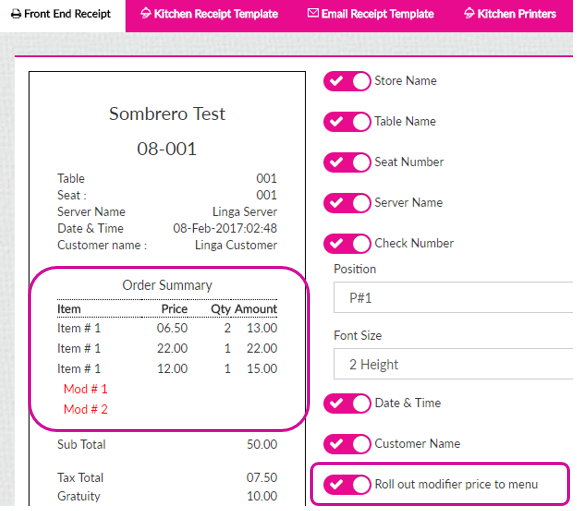
Task: Toggle the Store Name switch
Action: pyautogui.click(x=347, y=81)
